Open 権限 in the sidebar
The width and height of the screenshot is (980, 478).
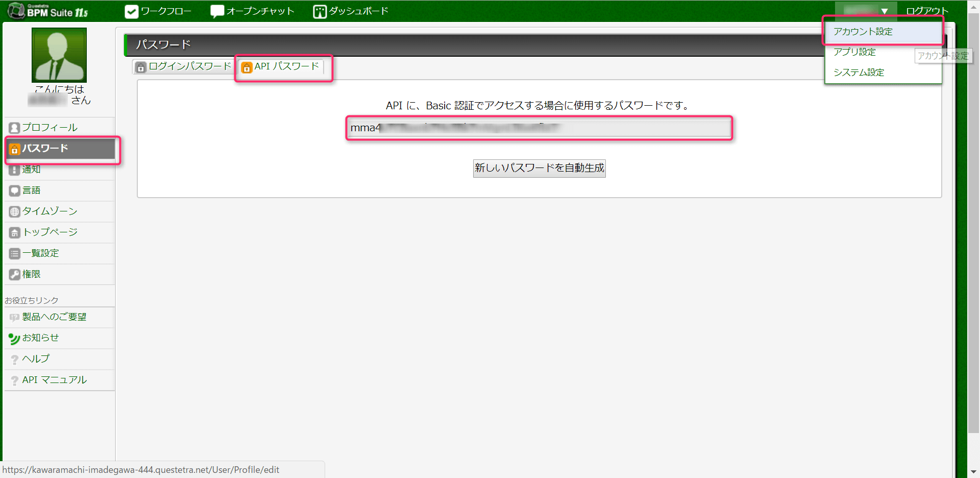pyautogui.click(x=60, y=274)
